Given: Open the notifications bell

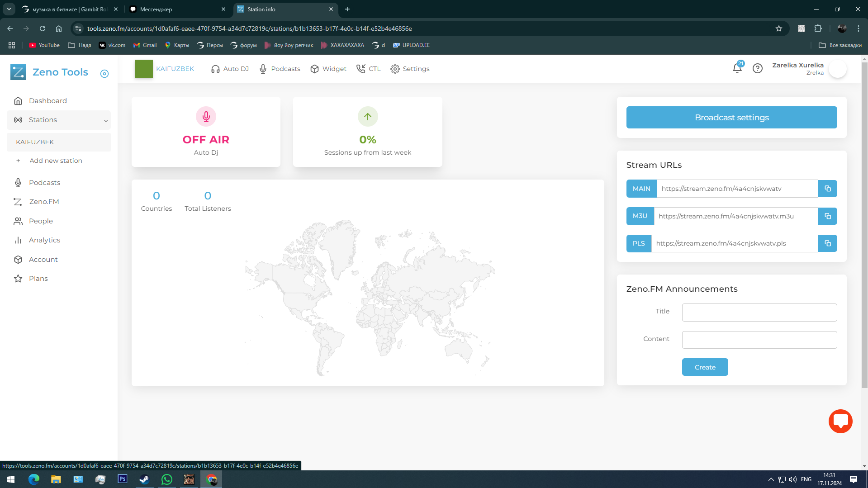Looking at the screenshot, I should [x=737, y=68].
